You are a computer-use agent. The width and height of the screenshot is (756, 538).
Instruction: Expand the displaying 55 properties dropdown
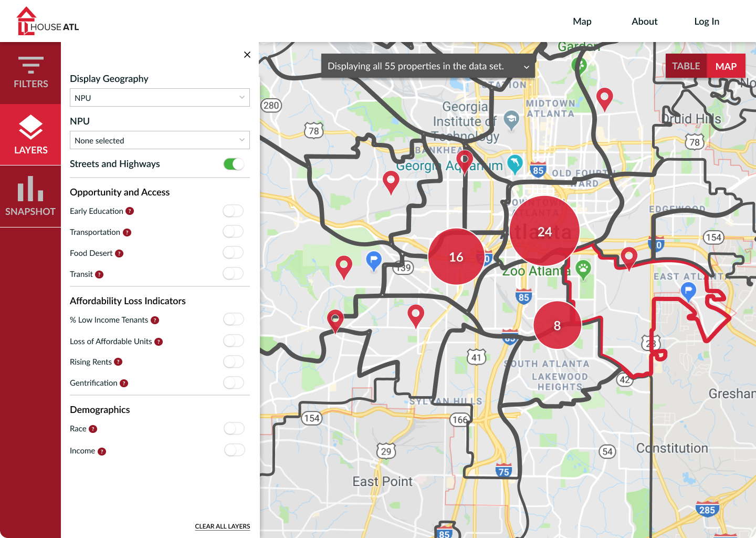428,66
